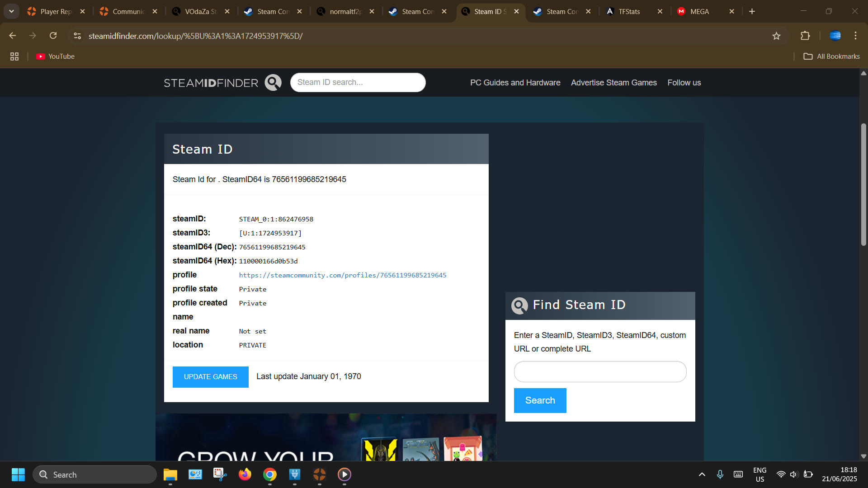Open the Snipping Tool taskbar icon
Image resolution: width=868 pixels, height=488 pixels.
coord(220,474)
